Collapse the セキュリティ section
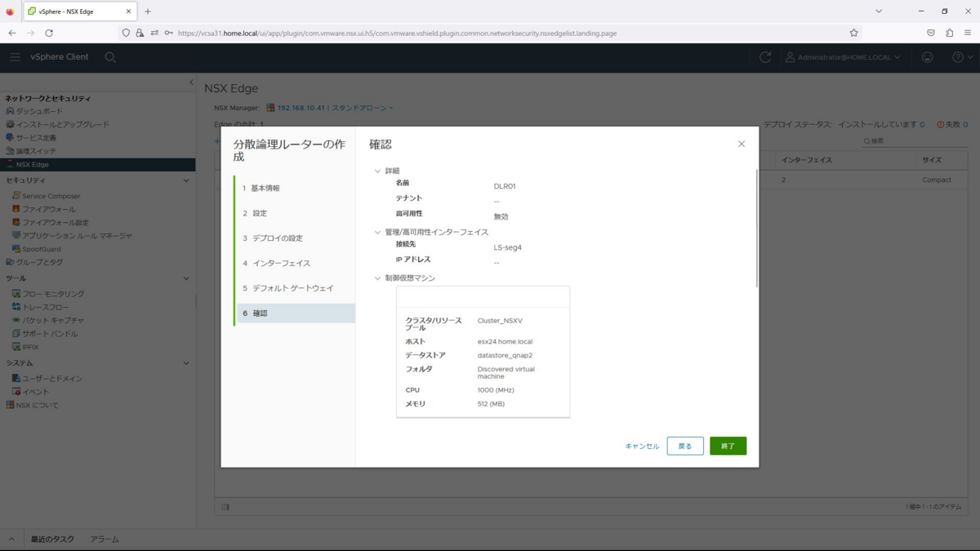 click(x=186, y=180)
